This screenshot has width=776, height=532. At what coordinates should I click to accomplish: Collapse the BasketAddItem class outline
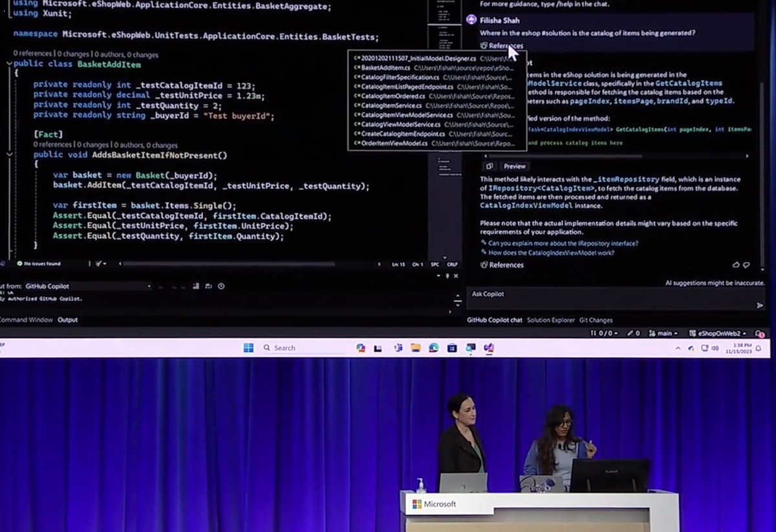9,64
